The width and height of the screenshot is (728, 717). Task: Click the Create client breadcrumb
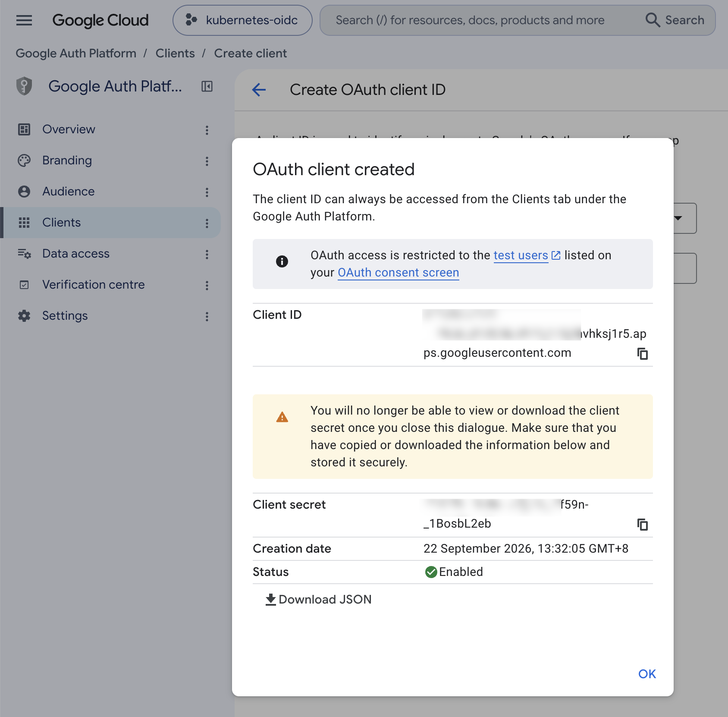(x=250, y=53)
